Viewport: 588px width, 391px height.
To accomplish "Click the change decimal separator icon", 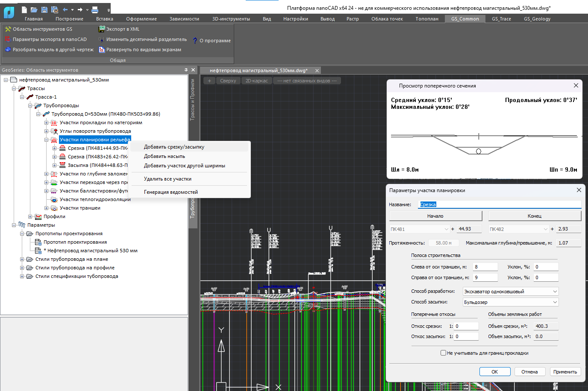I will click(x=102, y=39).
